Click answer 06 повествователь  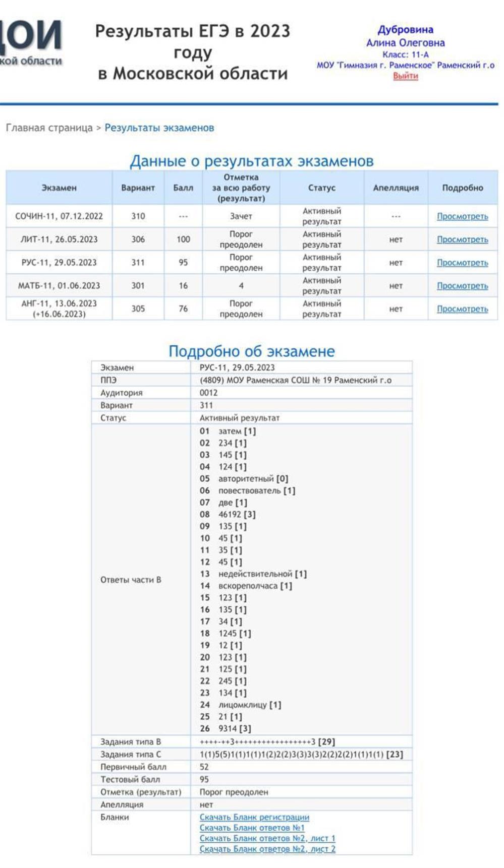coord(247,490)
